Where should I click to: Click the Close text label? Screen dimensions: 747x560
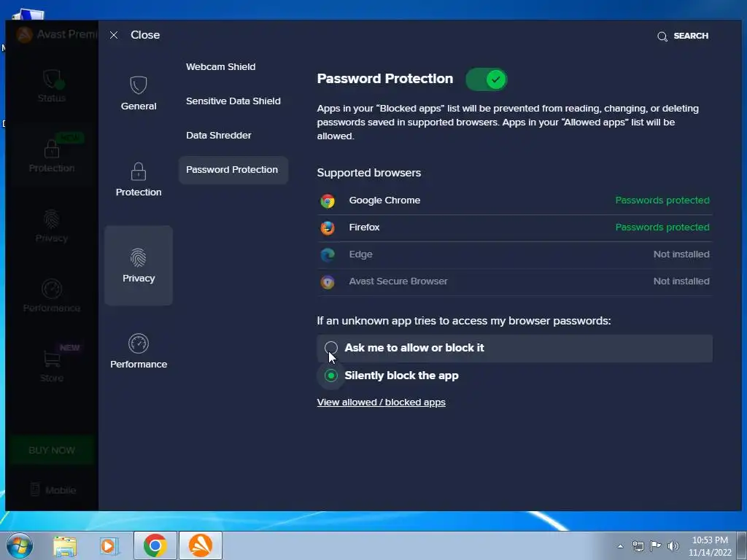click(x=145, y=35)
